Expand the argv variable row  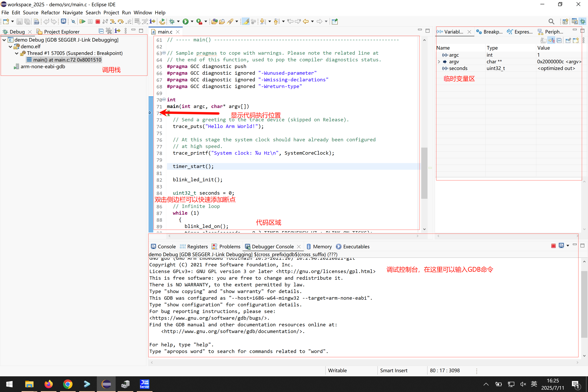click(439, 62)
